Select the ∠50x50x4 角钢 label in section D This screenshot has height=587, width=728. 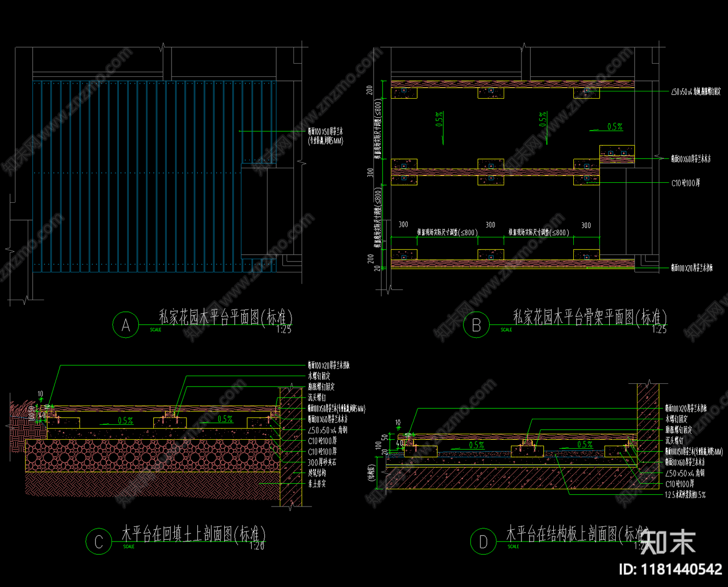tap(685, 473)
